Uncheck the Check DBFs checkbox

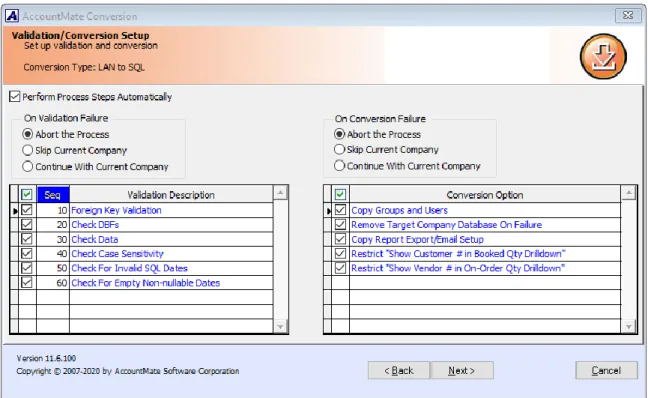pyautogui.click(x=27, y=224)
